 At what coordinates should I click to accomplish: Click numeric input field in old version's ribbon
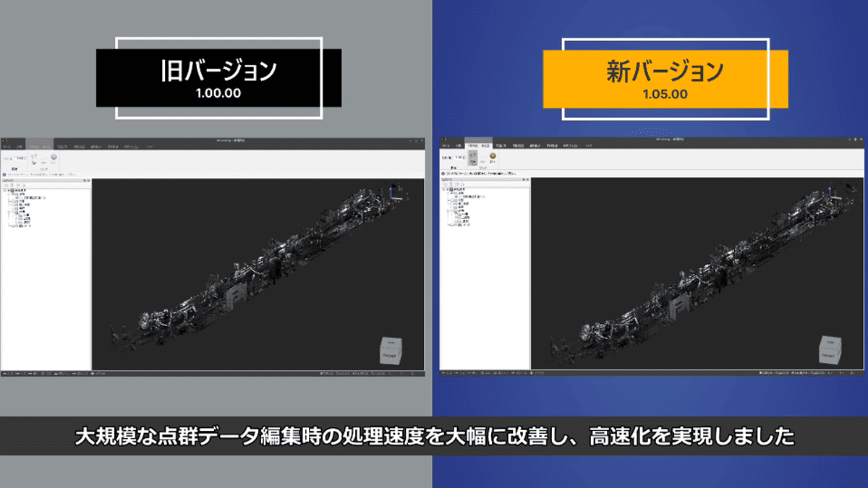[20, 158]
